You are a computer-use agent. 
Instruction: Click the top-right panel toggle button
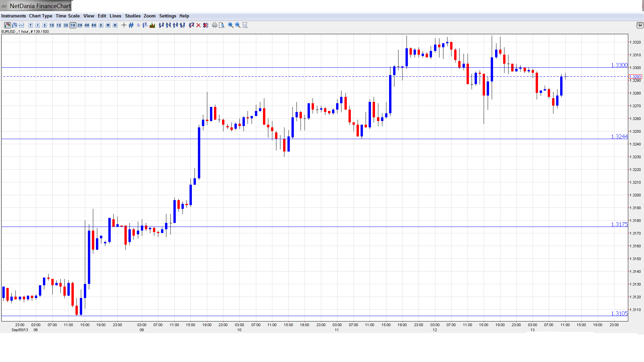[x=640, y=25]
